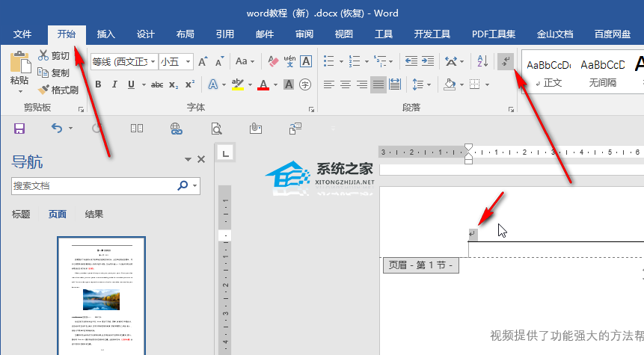Open print preview with the magnifier page icon
The image size is (644, 355).
216,129
